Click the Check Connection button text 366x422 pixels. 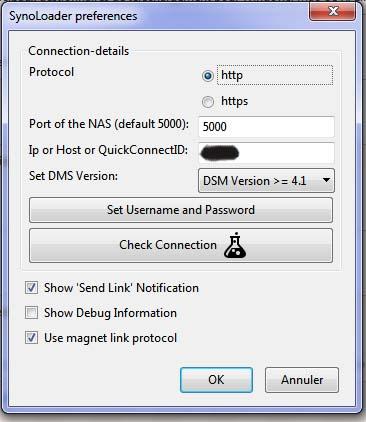(x=168, y=245)
